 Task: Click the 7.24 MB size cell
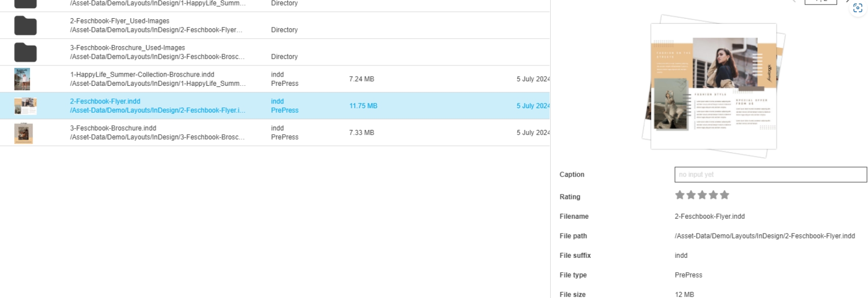click(361, 79)
